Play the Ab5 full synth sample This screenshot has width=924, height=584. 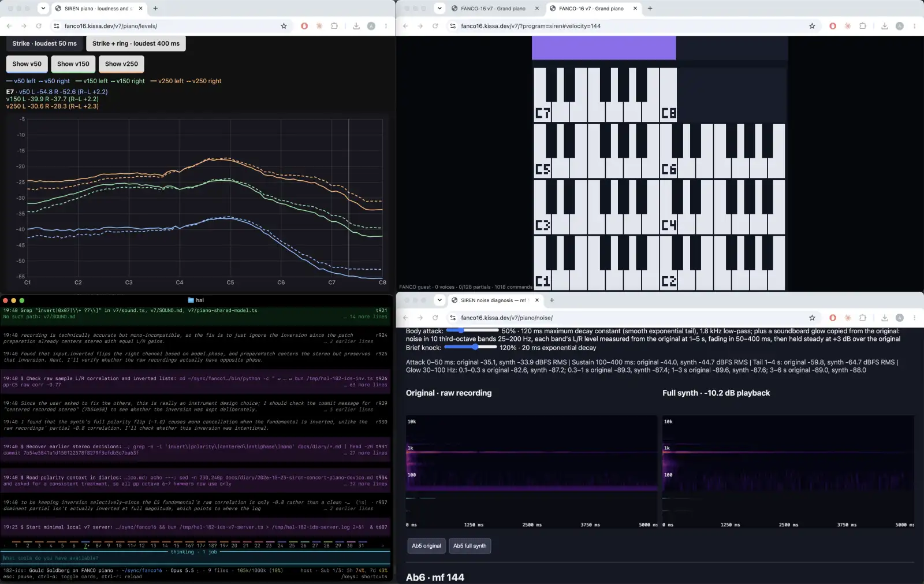pos(470,546)
